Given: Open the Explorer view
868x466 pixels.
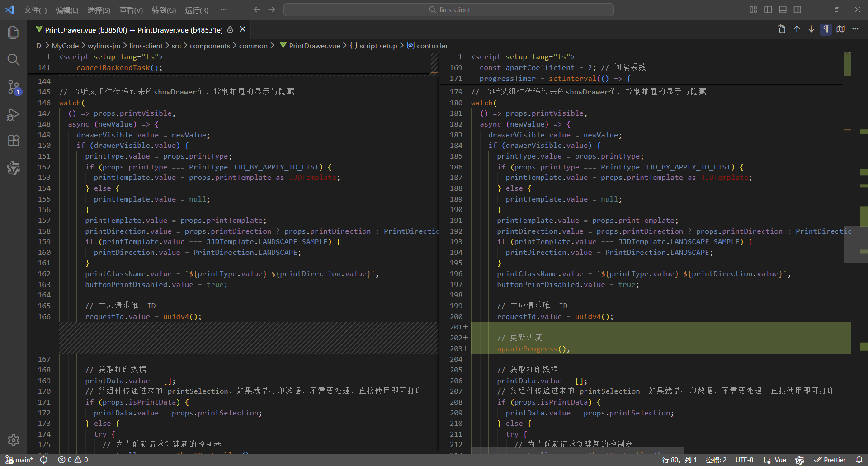Looking at the screenshot, I should (x=14, y=32).
